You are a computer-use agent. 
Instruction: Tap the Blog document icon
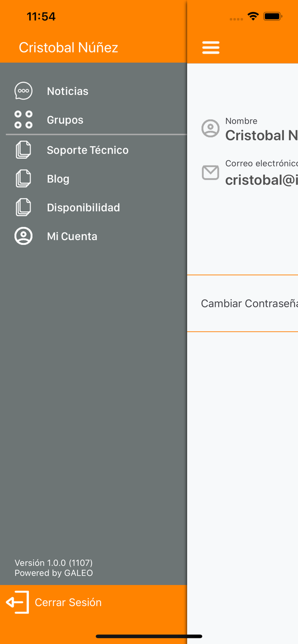tap(24, 179)
